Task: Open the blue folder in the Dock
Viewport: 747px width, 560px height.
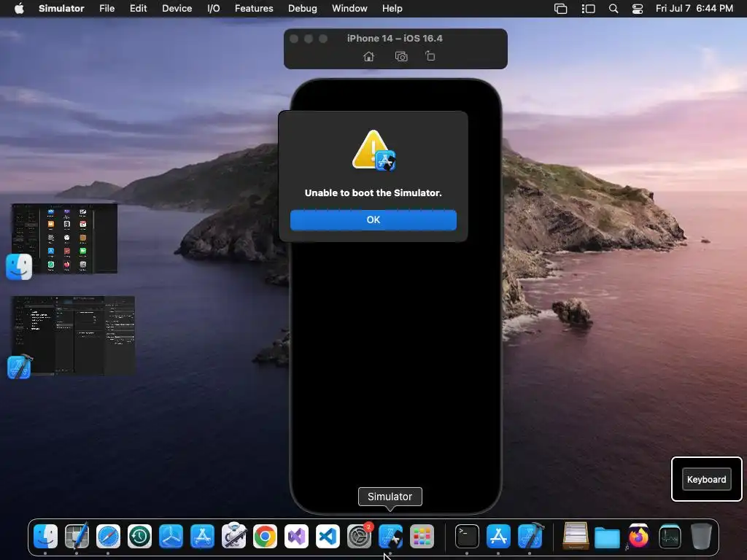Action: pos(607,537)
